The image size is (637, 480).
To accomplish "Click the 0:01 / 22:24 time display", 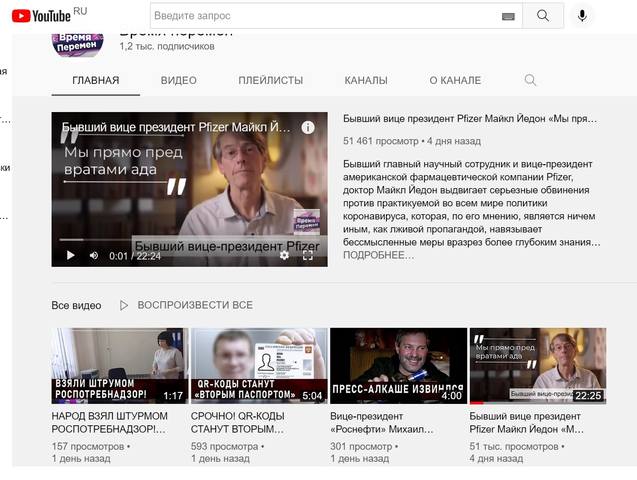I will [134, 256].
